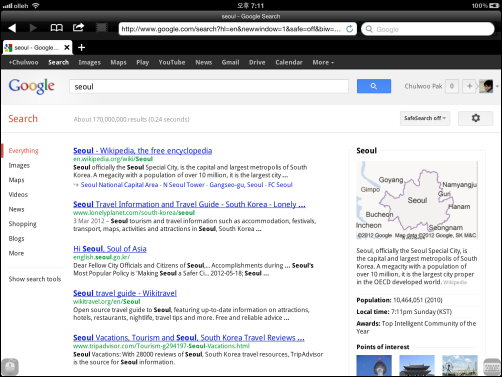Filter results by News in sidebar
This screenshot has width=502, height=377.
coord(16,209)
